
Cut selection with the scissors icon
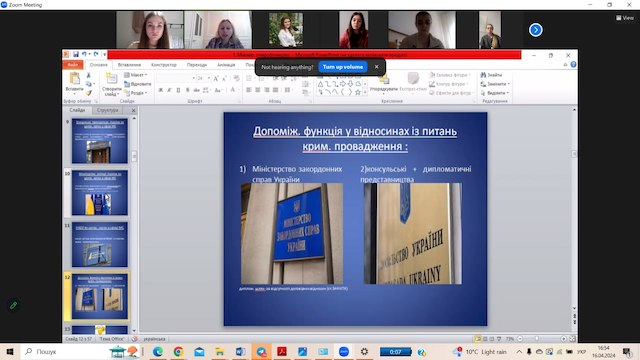click(89, 76)
